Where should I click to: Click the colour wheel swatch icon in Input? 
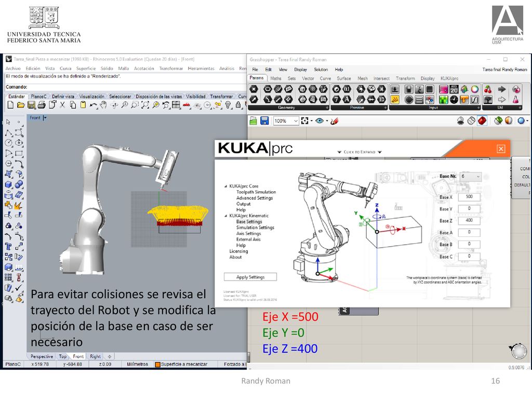click(x=475, y=89)
